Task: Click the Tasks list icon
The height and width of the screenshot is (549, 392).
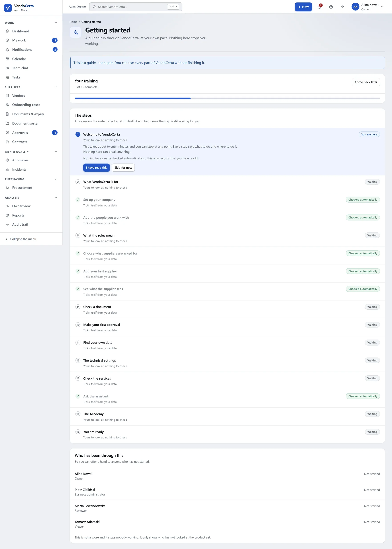Action: 7,77
